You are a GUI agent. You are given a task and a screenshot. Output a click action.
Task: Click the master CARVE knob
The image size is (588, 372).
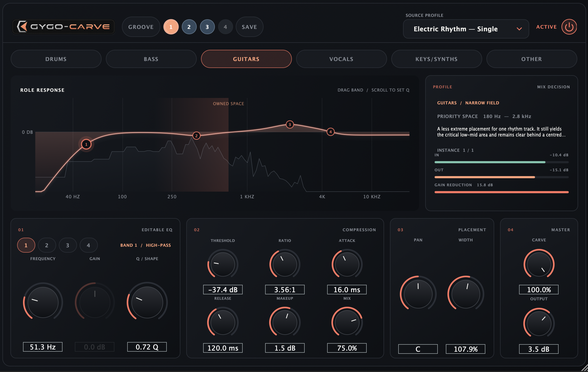[539, 264]
